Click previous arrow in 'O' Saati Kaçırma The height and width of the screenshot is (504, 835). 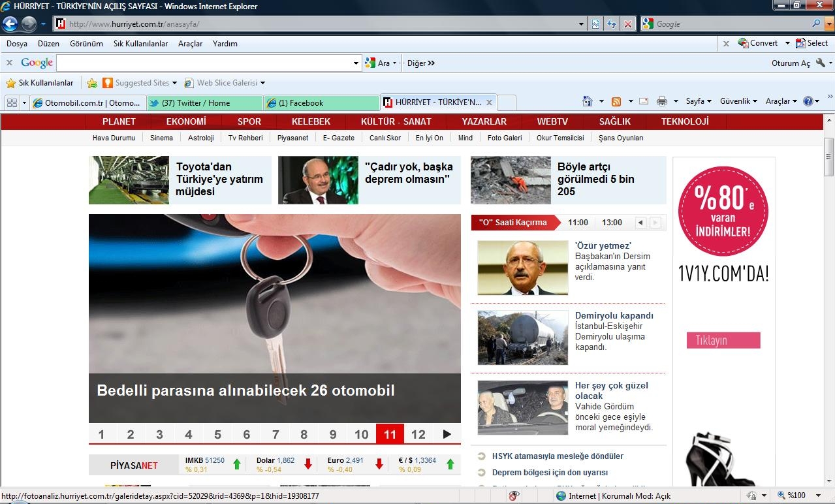pos(640,223)
